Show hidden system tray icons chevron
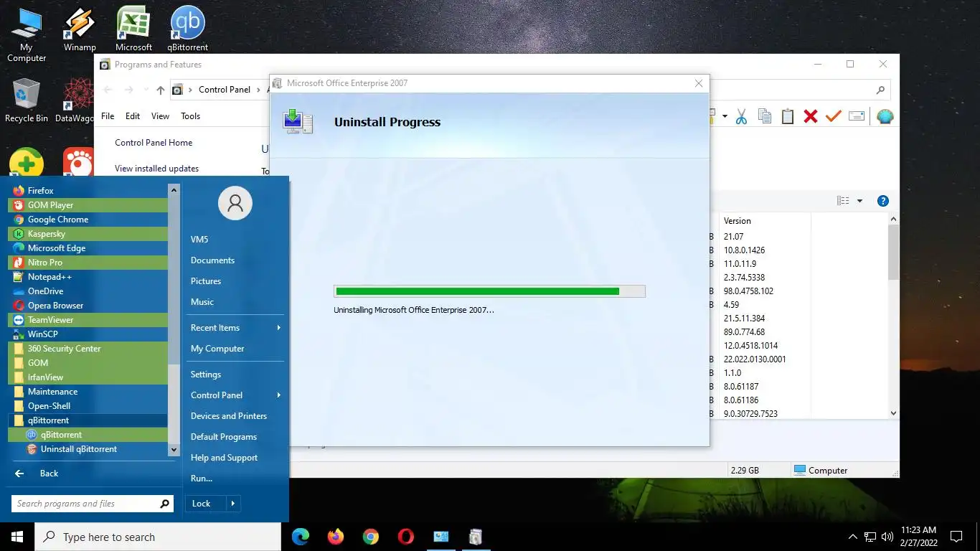980x551 pixels. click(x=852, y=537)
